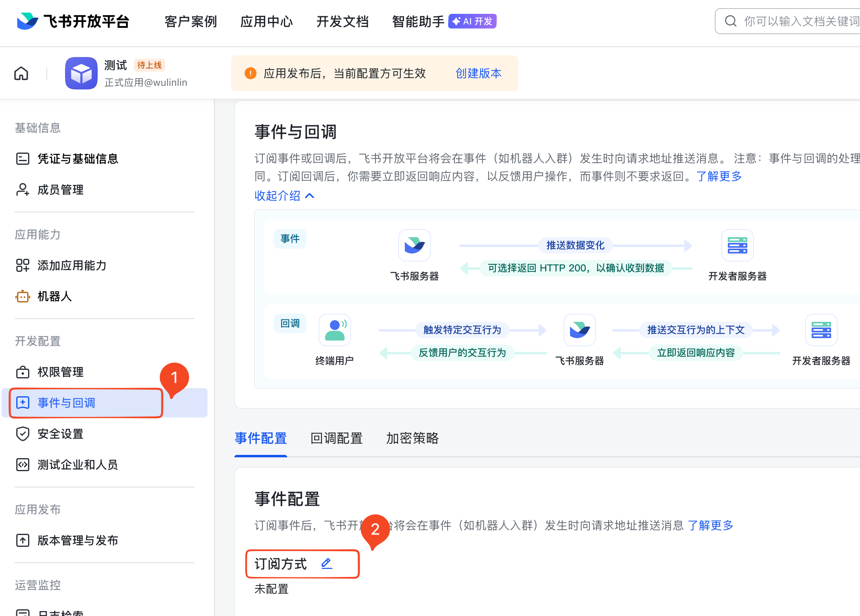
Task: Click the 版本管理与发布 upload icon
Action: 22,540
